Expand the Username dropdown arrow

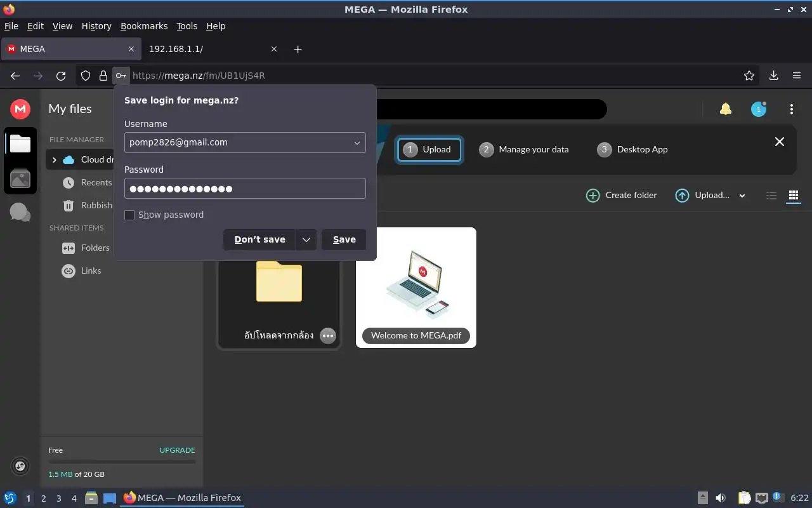click(x=357, y=143)
